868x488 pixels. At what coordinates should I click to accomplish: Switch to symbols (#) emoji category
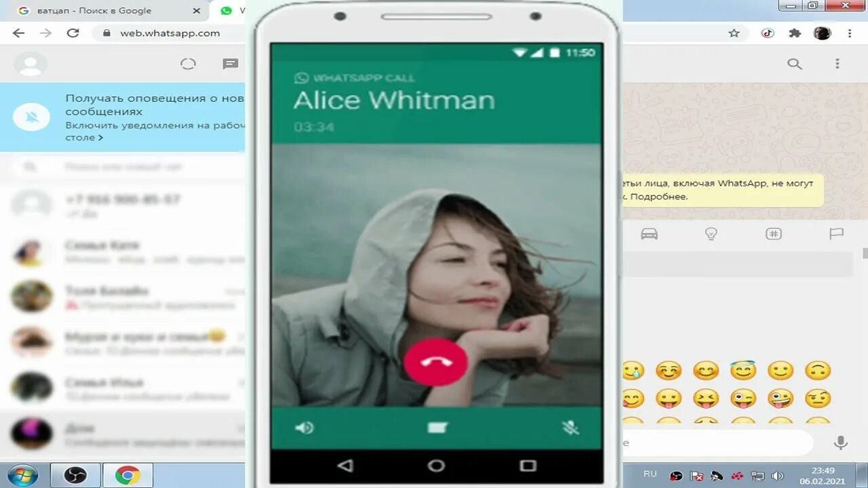(x=773, y=234)
